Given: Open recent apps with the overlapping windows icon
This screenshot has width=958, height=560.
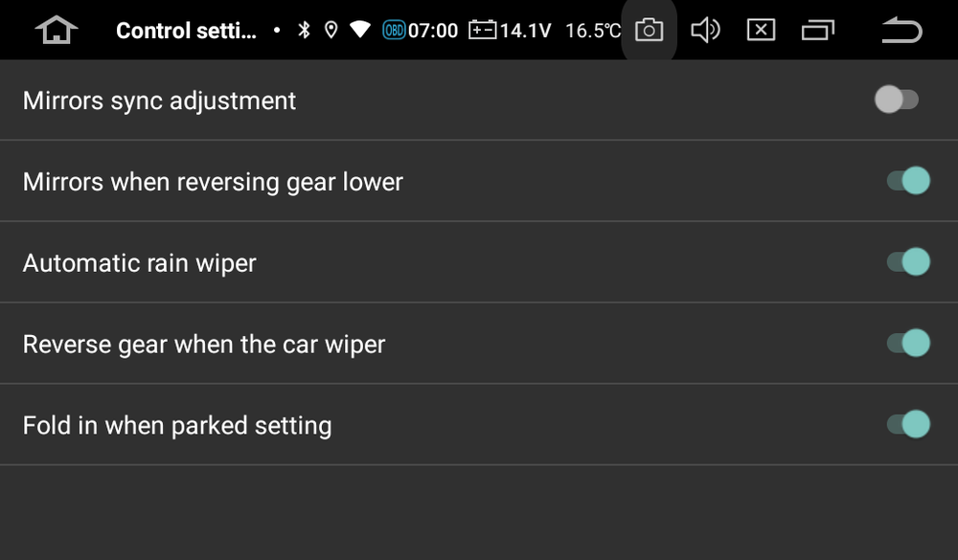Looking at the screenshot, I should click(x=815, y=30).
